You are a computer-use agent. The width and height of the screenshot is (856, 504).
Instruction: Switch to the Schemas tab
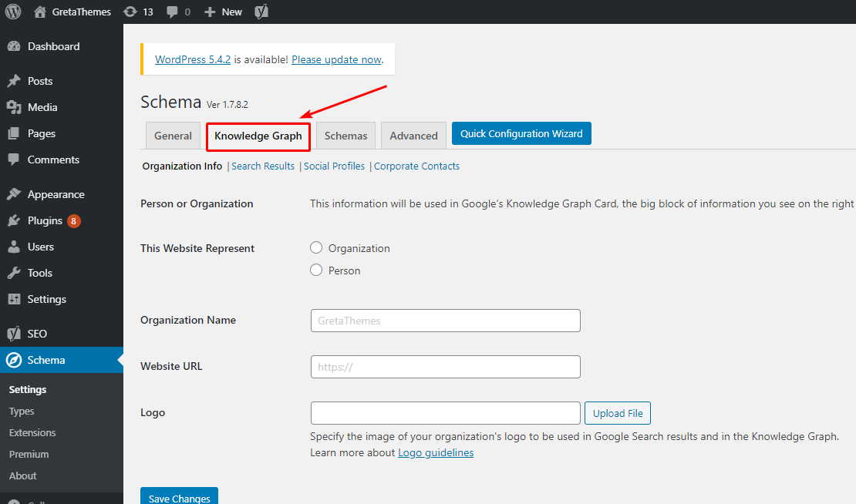pos(345,136)
